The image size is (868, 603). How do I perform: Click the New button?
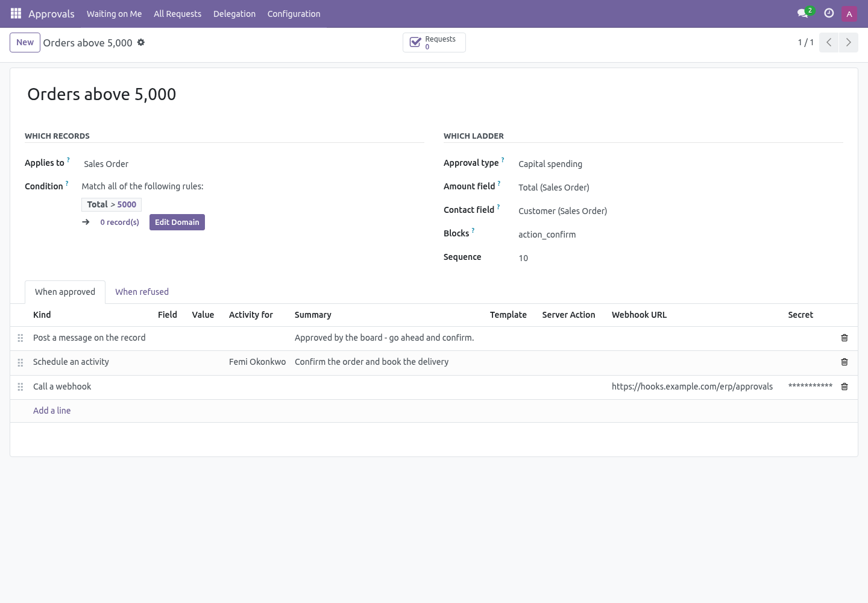(x=25, y=42)
